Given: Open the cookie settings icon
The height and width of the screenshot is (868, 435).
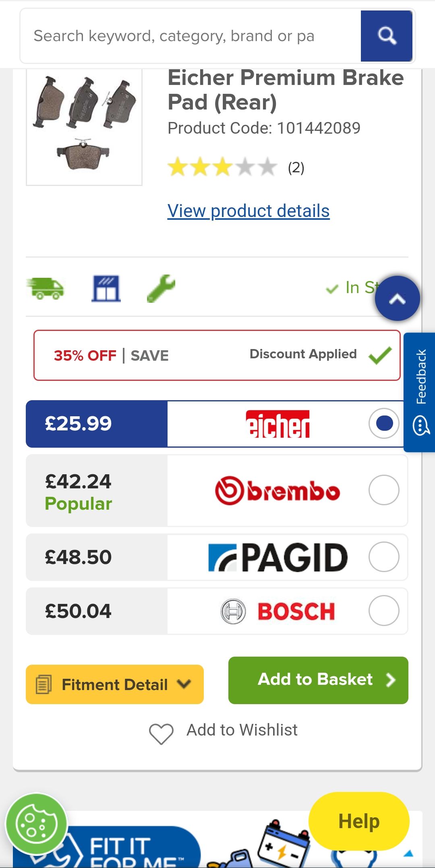Looking at the screenshot, I should (x=36, y=824).
